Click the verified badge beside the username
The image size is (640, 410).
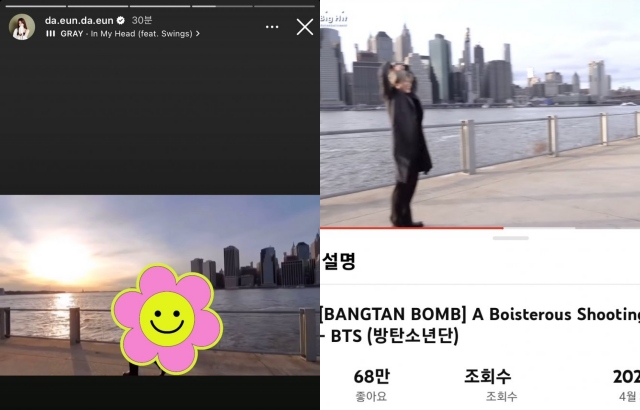click(121, 20)
